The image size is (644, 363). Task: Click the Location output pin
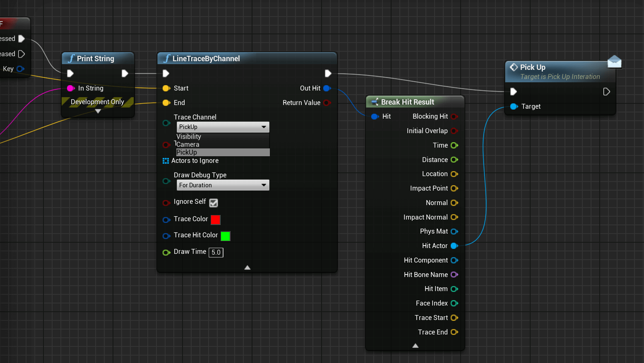[454, 174]
